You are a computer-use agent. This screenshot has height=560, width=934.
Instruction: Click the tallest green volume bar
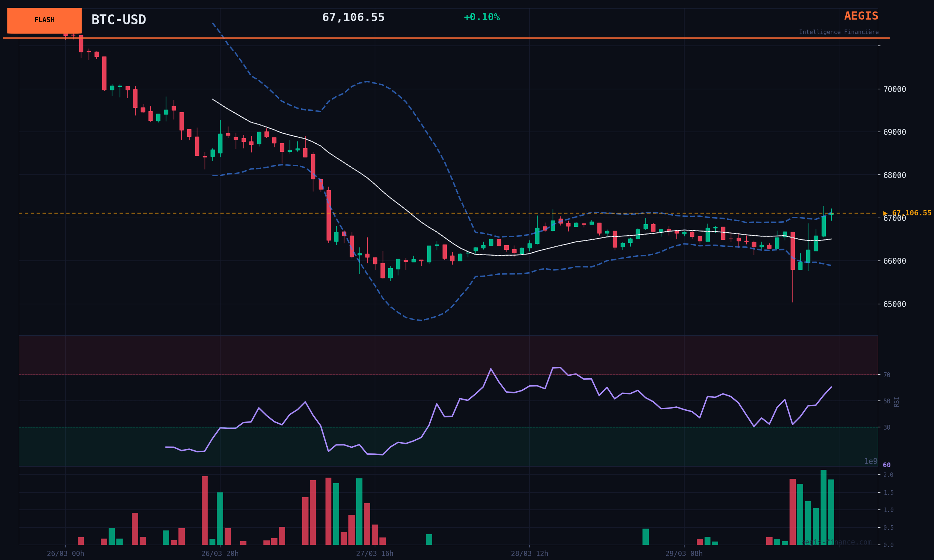click(823, 507)
